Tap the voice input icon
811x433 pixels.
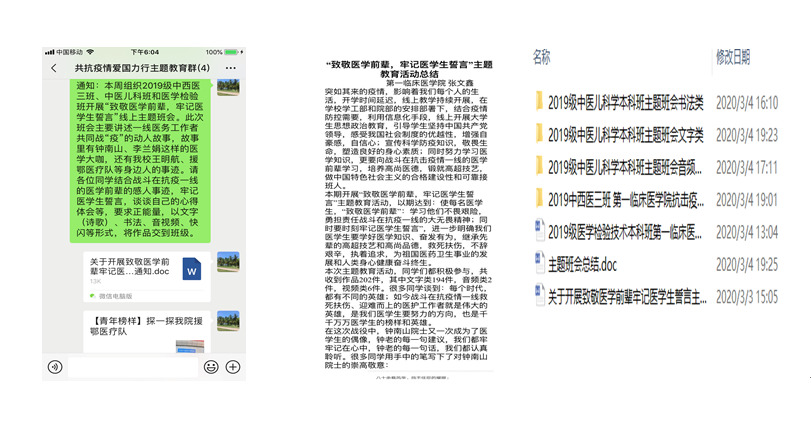point(55,367)
